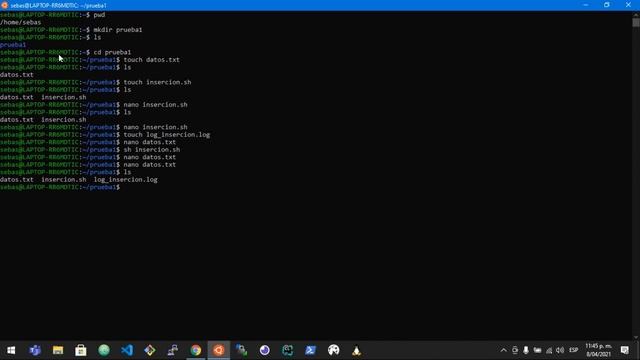This screenshot has width=640, height=360.
Task: Switch the ESP input language indicator
Action: (573, 350)
